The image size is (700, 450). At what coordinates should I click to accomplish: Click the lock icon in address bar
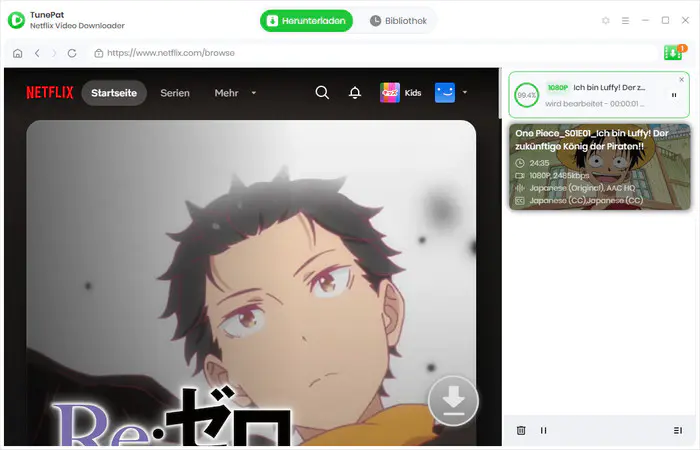99,53
